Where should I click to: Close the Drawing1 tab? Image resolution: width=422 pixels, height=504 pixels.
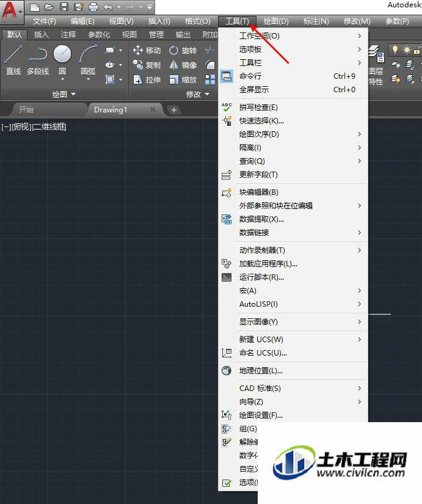click(x=153, y=109)
